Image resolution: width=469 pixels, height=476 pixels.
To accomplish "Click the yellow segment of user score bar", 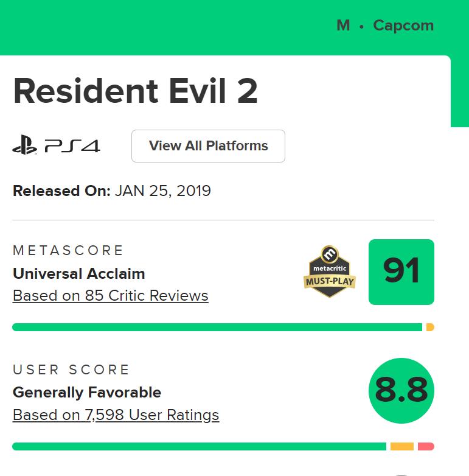I will tap(402, 447).
